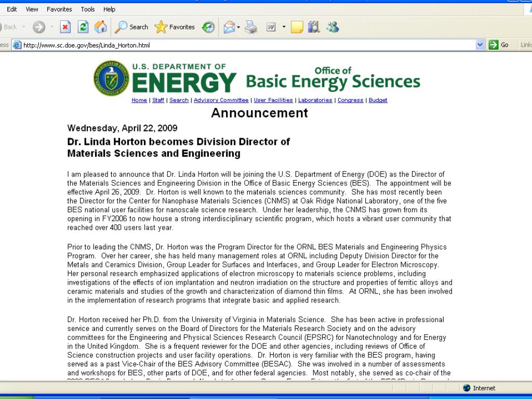Refresh the page with green arrows icon
The height and width of the screenshot is (399, 532).
[83, 27]
